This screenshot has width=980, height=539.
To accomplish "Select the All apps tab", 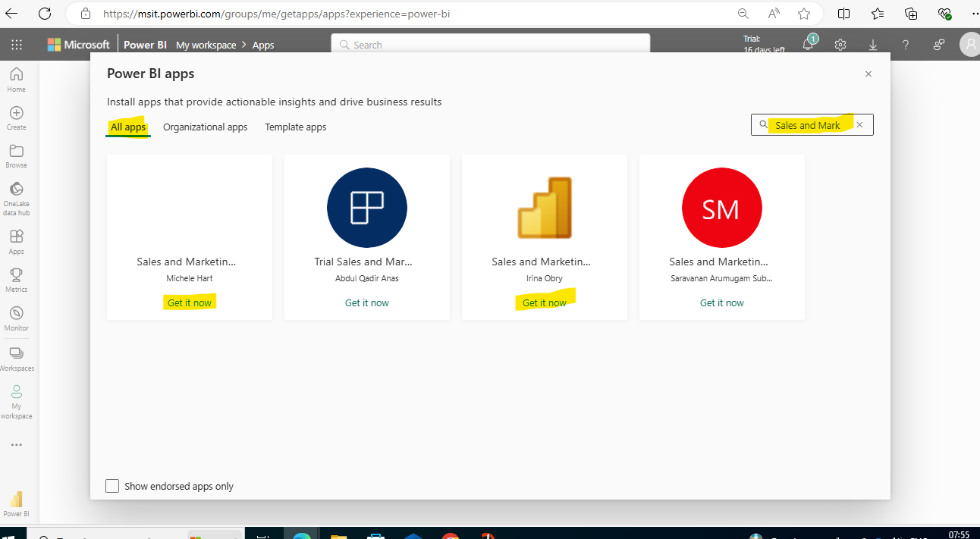I will 128,127.
